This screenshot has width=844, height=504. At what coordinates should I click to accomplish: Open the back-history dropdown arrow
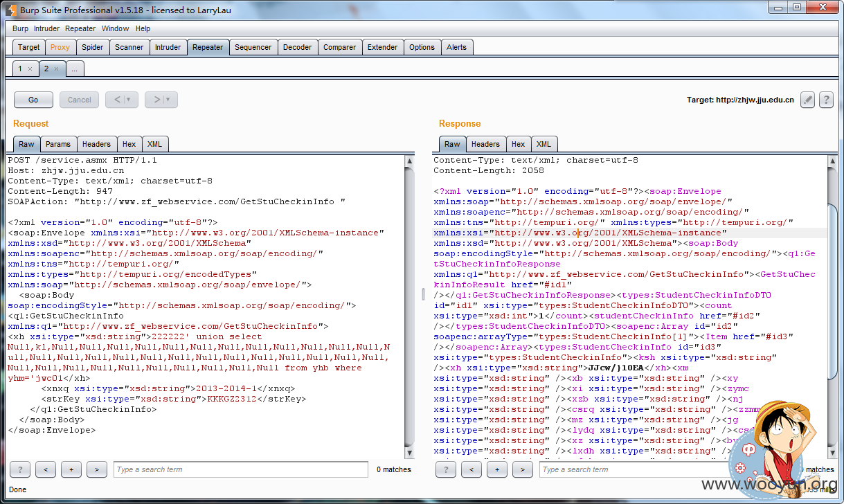pyautogui.click(x=127, y=100)
